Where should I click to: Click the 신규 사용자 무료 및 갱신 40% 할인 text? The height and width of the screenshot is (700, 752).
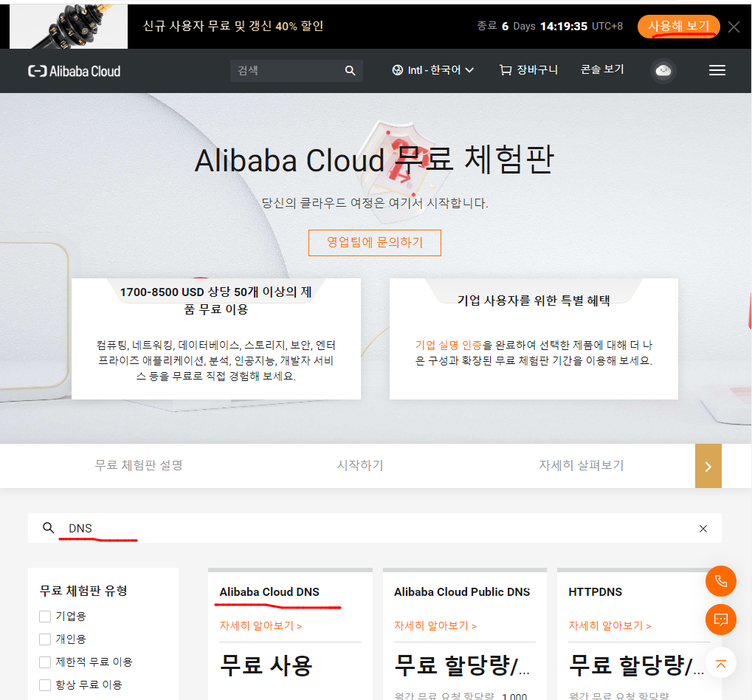tap(233, 26)
